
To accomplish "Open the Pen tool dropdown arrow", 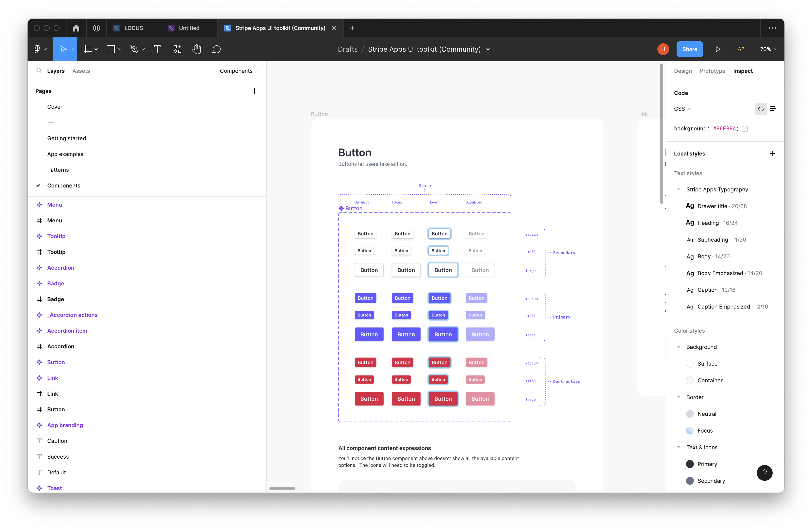I will (143, 50).
